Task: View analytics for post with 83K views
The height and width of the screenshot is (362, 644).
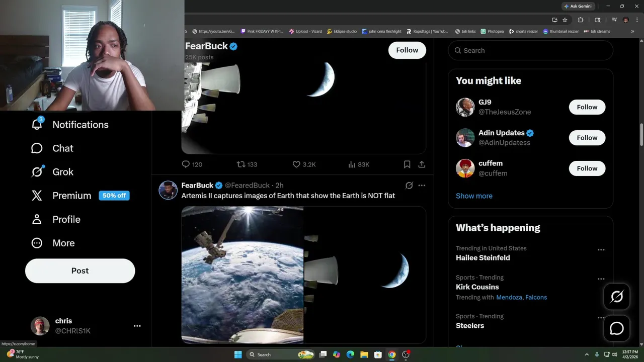Action: pos(359,164)
